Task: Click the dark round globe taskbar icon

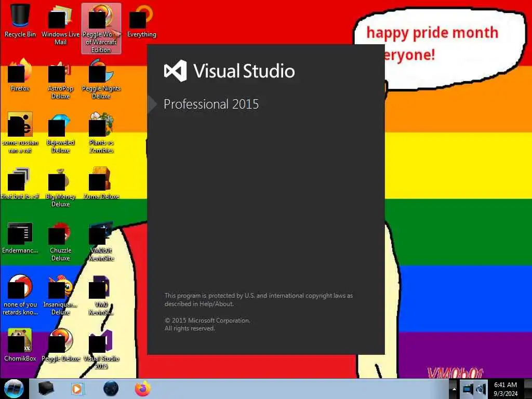Action: coord(111,389)
